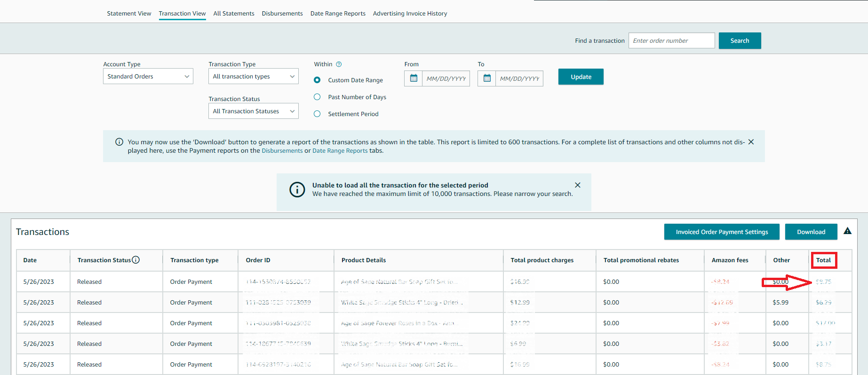The image size is (868, 375).
Task: Choose the Past Number of Days option
Action: (317, 97)
